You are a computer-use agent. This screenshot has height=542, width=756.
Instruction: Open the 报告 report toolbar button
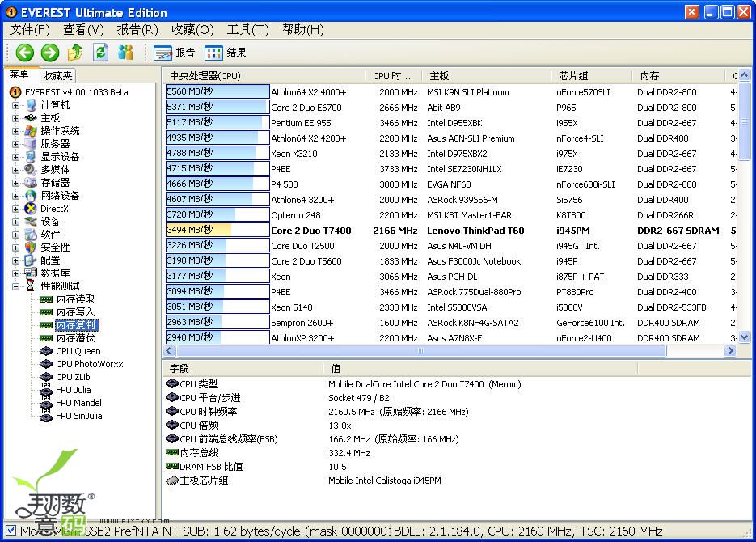pyautogui.click(x=174, y=53)
